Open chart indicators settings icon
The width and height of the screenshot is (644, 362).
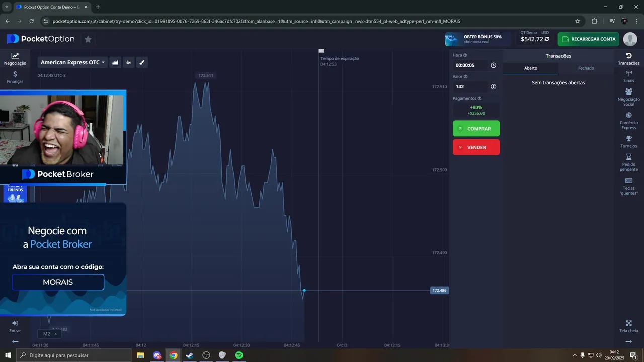click(128, 62)
